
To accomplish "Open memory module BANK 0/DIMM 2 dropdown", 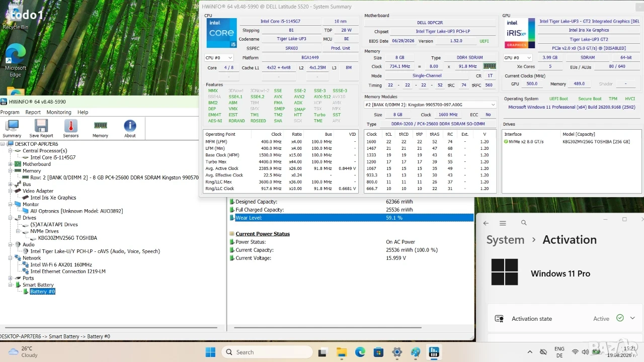I will [x=430, y=105].
